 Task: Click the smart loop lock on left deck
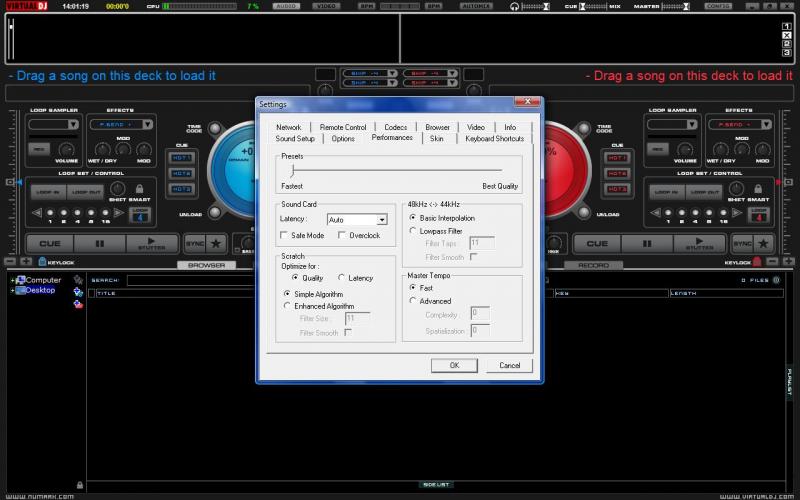point(139,189)
